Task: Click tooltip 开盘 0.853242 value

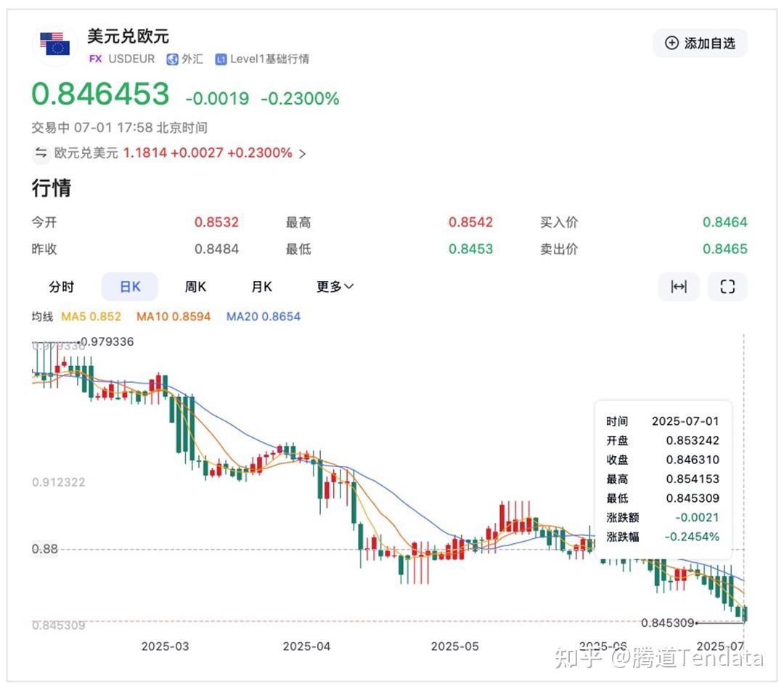Action: click(x=693, y=441)
